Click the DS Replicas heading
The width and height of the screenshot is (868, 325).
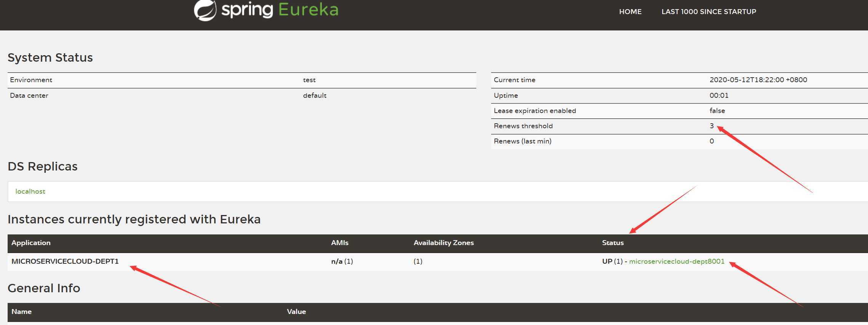point(43,166)
